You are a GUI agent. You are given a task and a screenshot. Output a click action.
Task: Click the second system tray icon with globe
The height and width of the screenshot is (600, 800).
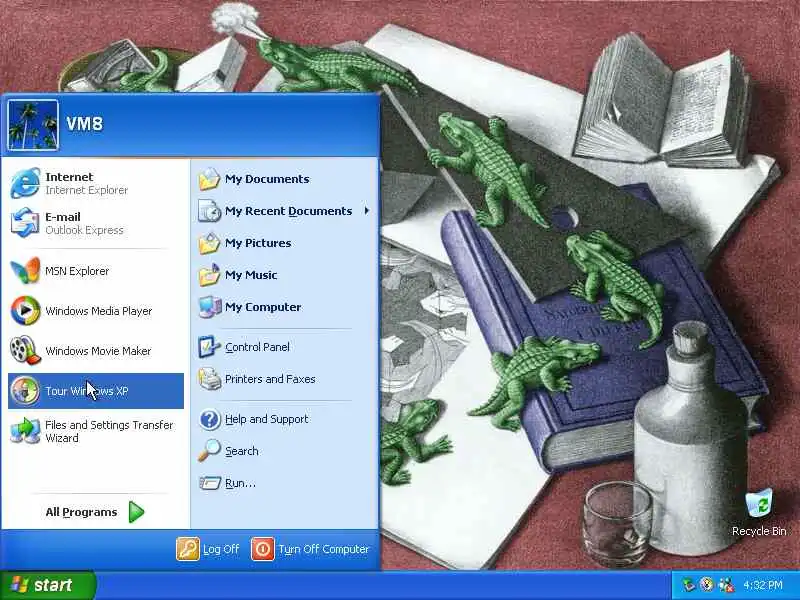(x=707, y=585)
